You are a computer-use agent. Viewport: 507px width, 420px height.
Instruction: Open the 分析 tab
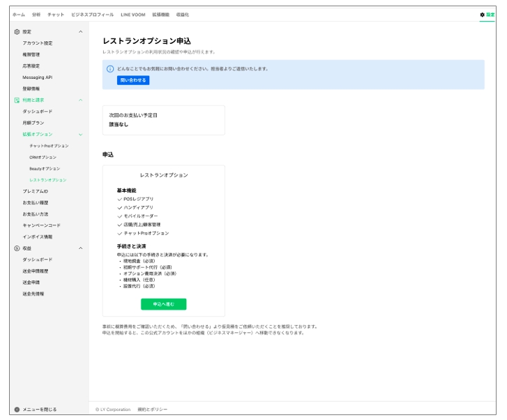point(36,15)
